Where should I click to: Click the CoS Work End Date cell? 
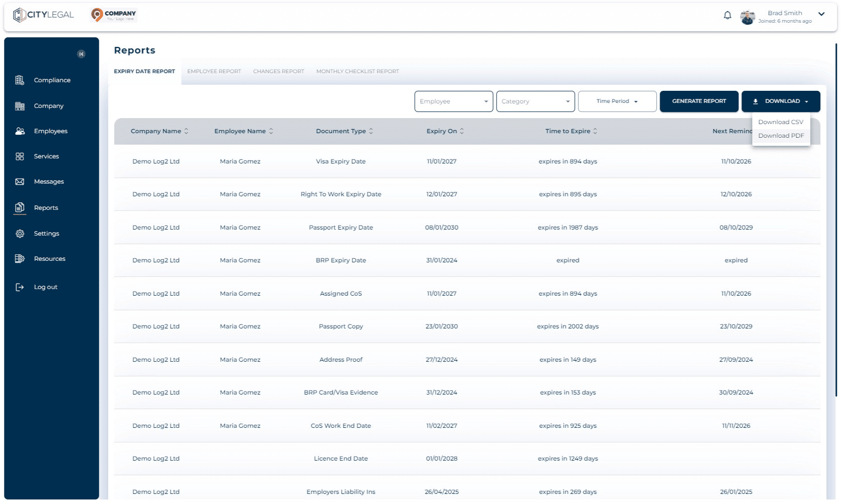pos(341,426)
